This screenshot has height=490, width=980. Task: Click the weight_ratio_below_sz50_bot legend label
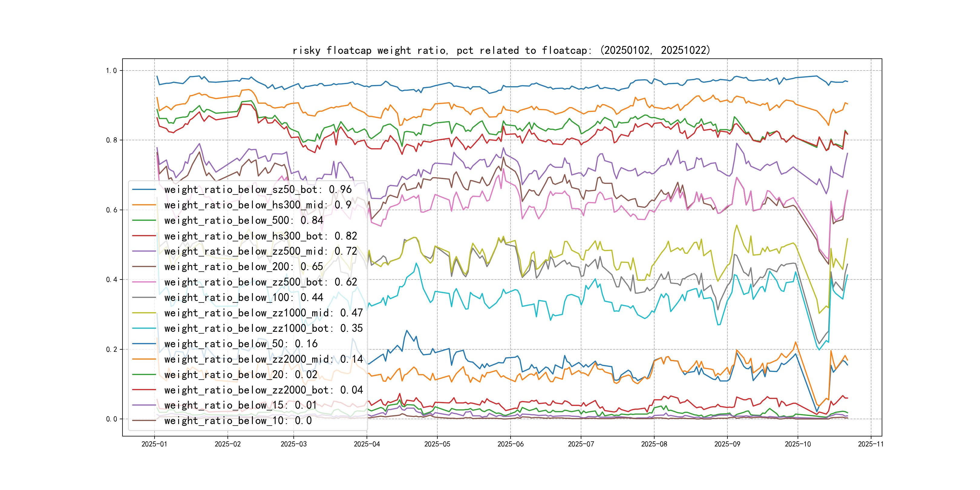[x=258, y=189]
